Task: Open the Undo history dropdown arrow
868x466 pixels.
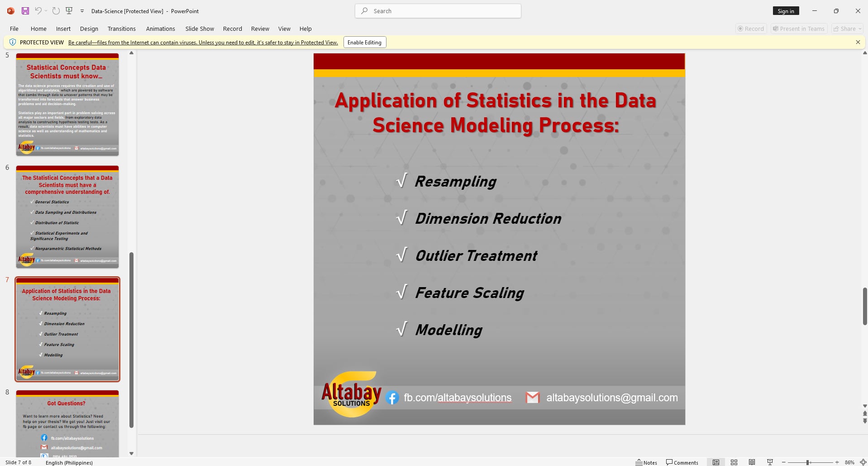Action: (46, 11)
